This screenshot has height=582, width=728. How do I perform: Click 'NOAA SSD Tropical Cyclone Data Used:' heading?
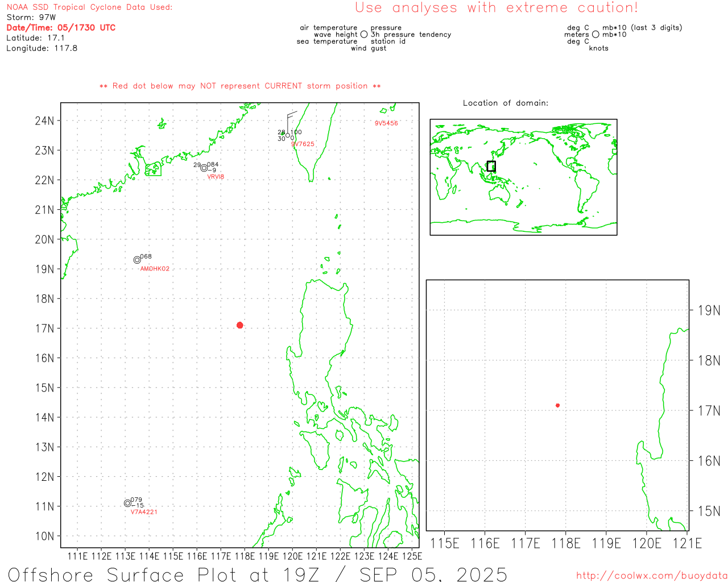pos(89,7)
